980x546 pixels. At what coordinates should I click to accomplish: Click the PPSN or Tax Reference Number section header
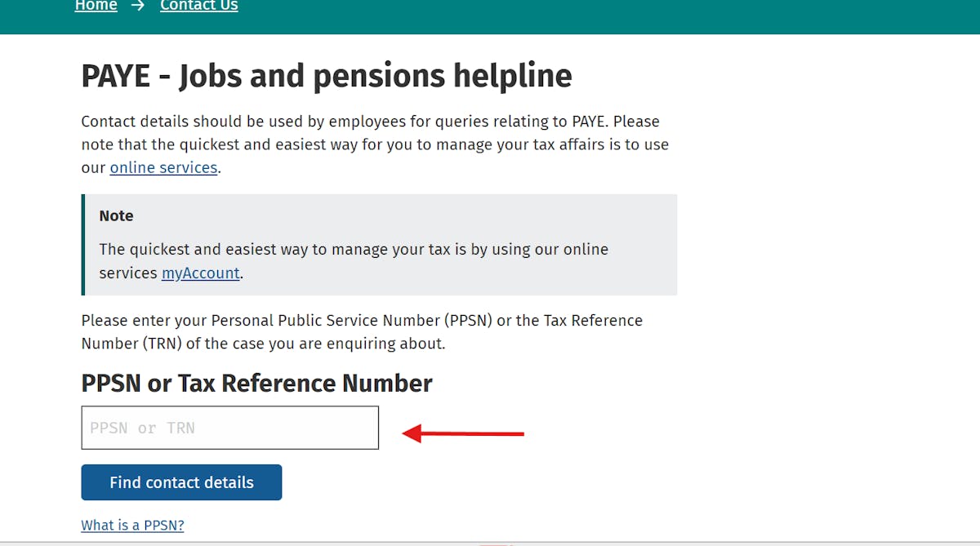(256, 383)
